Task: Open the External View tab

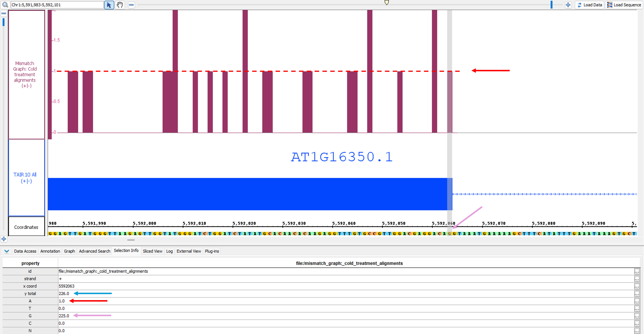Action: click(x=189, y=251)
